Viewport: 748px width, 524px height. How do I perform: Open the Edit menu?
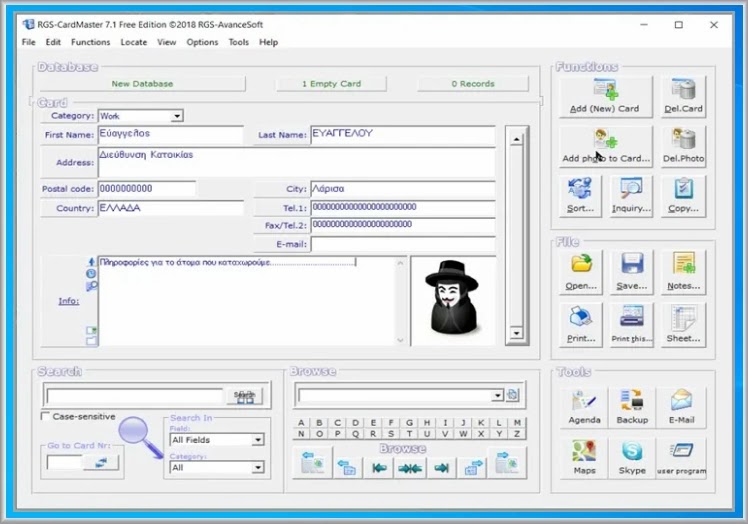point(53,42)
